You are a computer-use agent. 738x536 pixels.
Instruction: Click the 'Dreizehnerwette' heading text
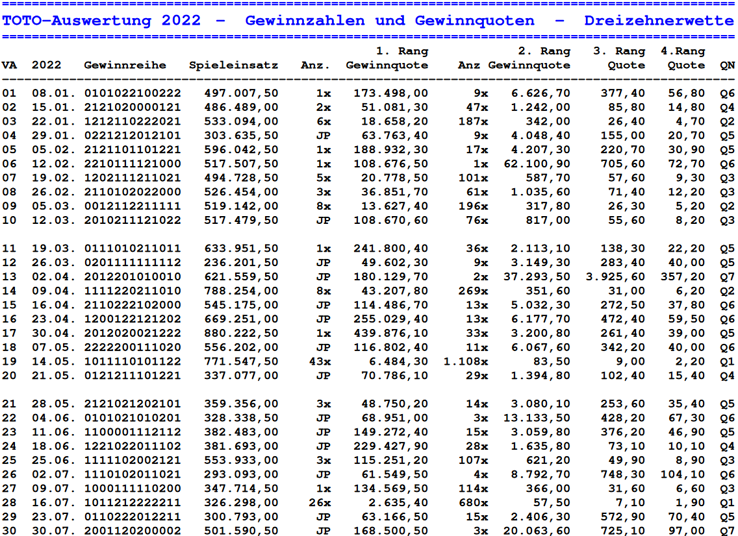tap(659, 21)
